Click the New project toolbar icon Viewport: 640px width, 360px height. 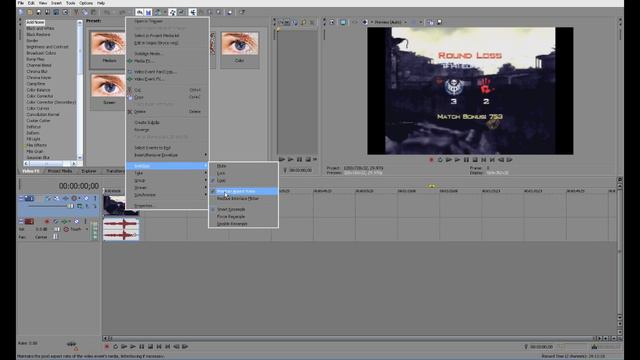21,12
